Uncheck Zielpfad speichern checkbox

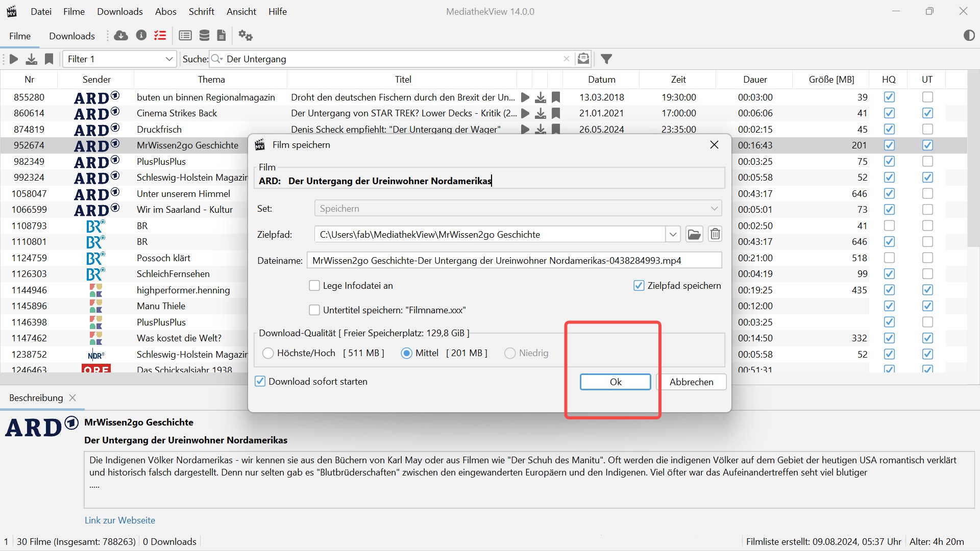click(639, 286)
